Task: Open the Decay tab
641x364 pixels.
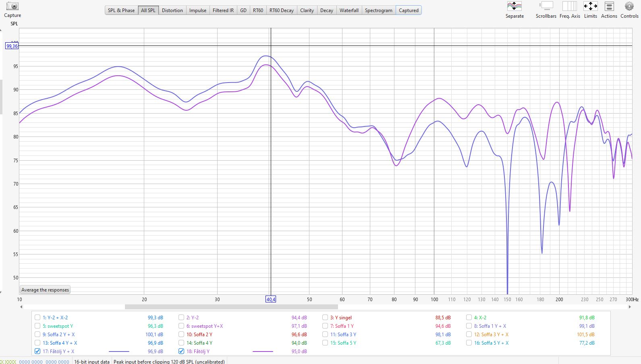Action: coord(327,10)
